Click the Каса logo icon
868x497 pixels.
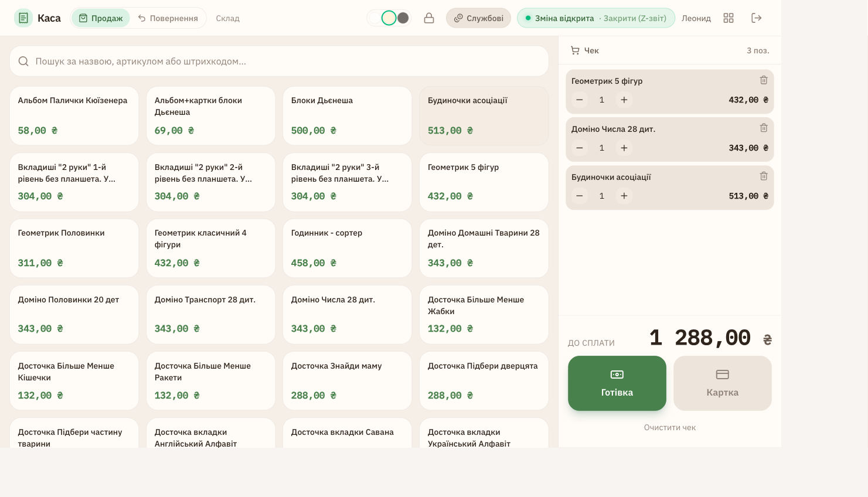[23, 18]
